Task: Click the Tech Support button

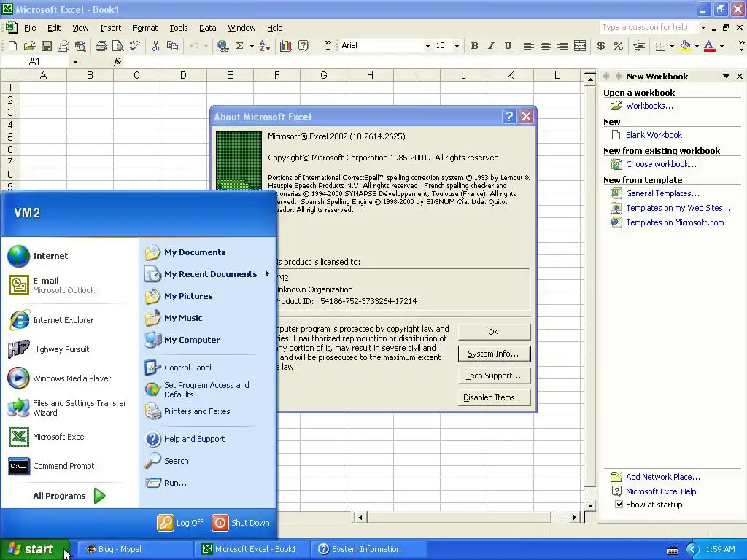Action: coord(494,376)
